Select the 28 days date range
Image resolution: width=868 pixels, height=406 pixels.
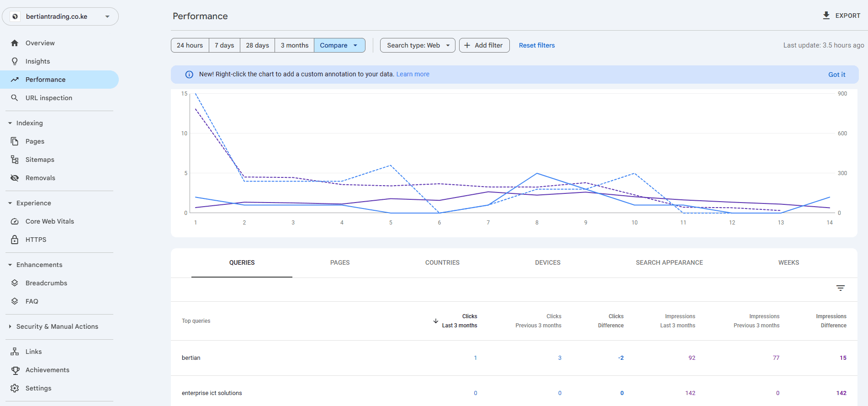(x=257, y=45)
